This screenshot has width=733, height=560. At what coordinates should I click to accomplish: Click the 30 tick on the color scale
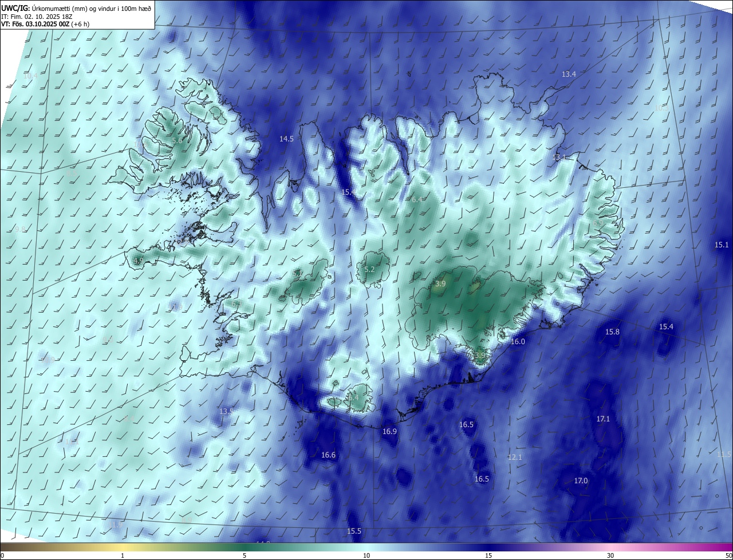coord(610,555)
